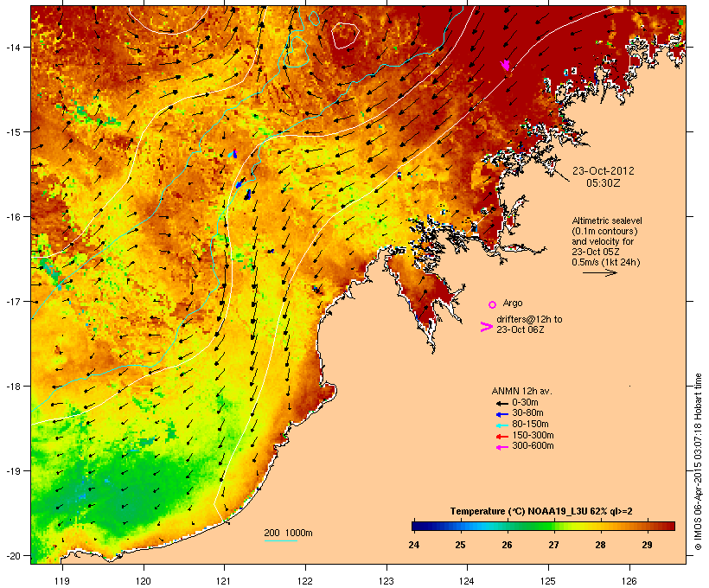Image resolution: width=709 pixels, height=588 pixels.
Task: Click the longitude label 126
Action: pyautogui.click(x=629, y=581)
